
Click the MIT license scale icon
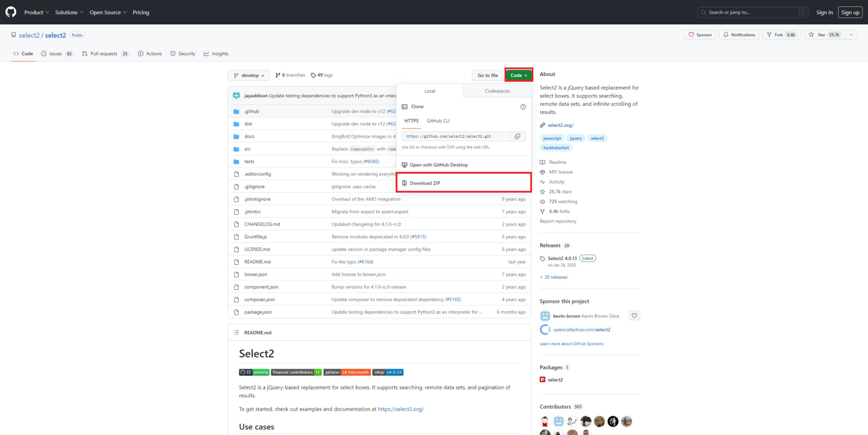(x=541, y=172)
